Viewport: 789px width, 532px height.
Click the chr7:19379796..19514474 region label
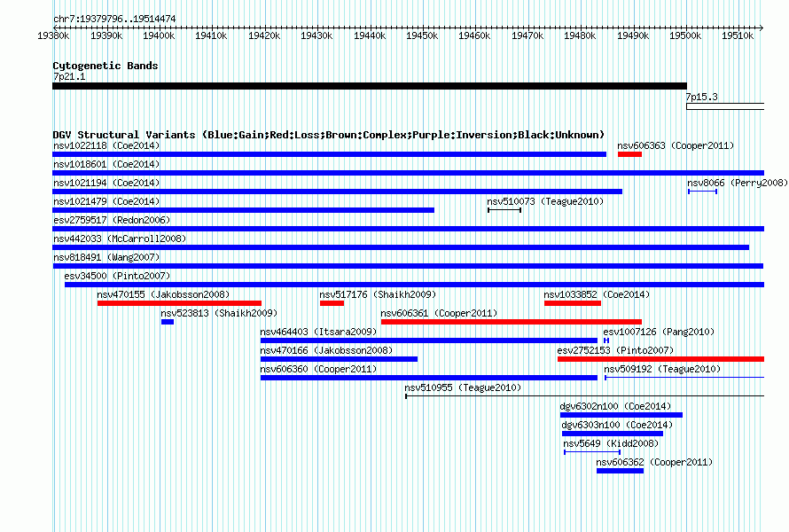[114, 20]
